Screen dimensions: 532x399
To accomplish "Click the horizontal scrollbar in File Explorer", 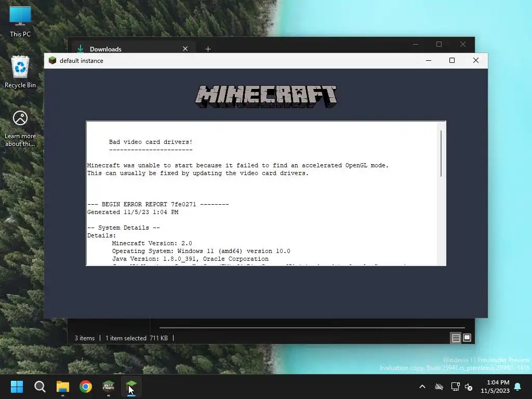I will (x=312, y=328).
